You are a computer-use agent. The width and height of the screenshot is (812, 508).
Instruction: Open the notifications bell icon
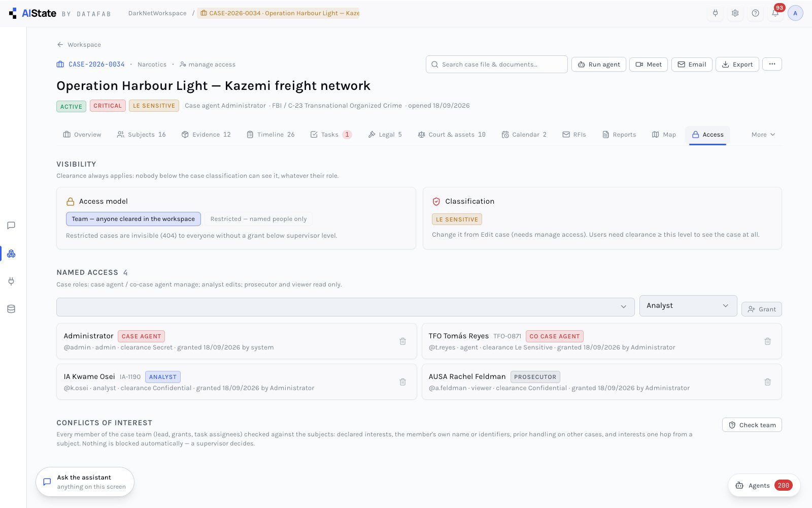pos(775,13)
